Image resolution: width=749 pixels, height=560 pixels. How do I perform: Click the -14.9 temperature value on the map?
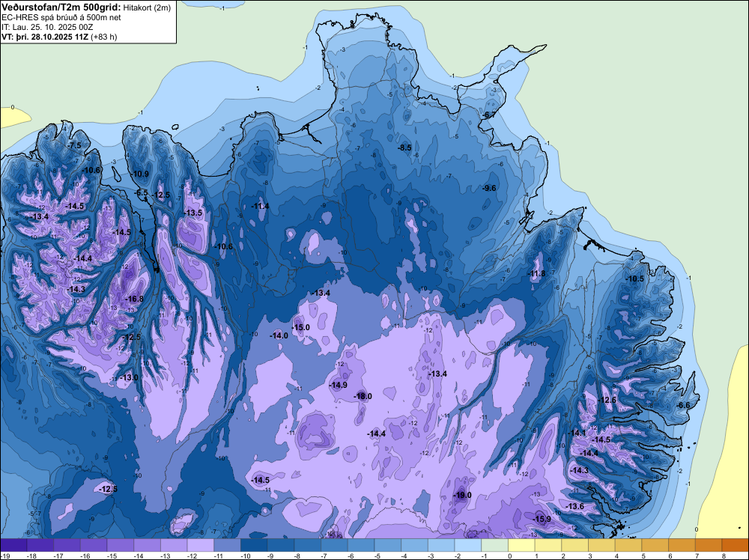[339, 385]
